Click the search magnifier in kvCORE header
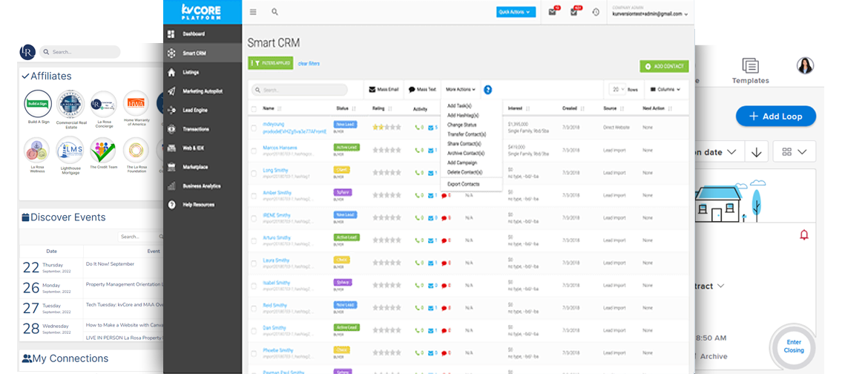 point(274,12)
